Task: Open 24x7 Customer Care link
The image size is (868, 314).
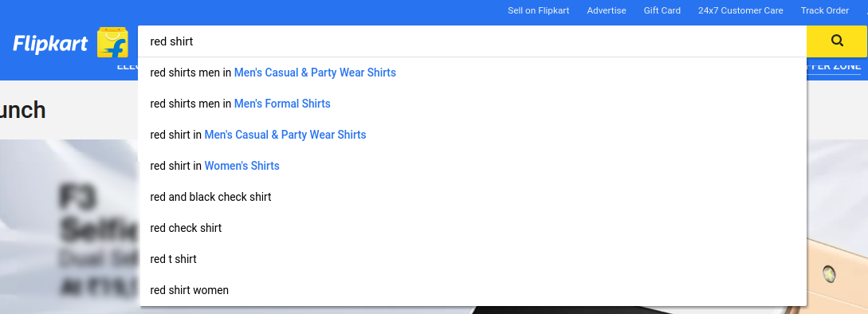Action: click(740, 10)
